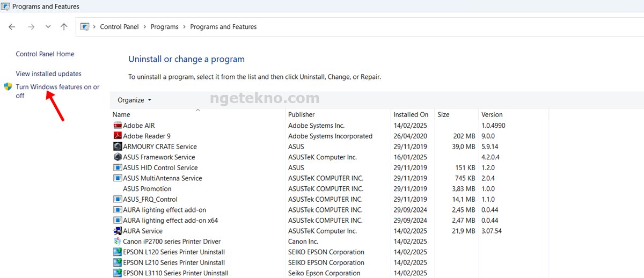Sort list by the Name column header

click(x=121, y=114)
